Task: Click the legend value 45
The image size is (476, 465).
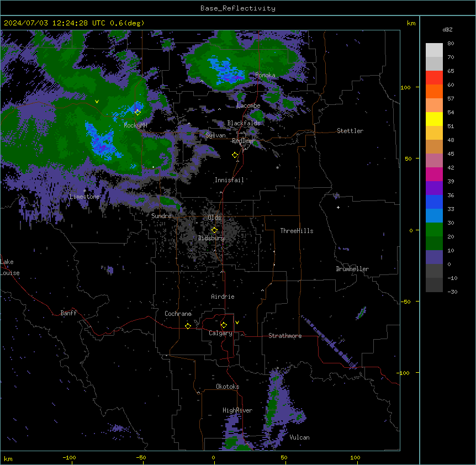Action: 451,154
